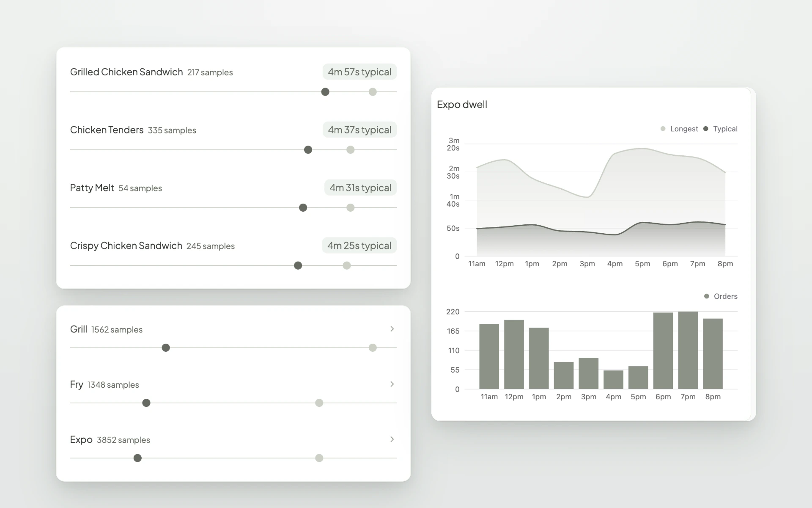Screen dimensions: 812x508
Task: Click the Grilled Chicken Sandwich dark typical dot
Action: click(325, 92)
